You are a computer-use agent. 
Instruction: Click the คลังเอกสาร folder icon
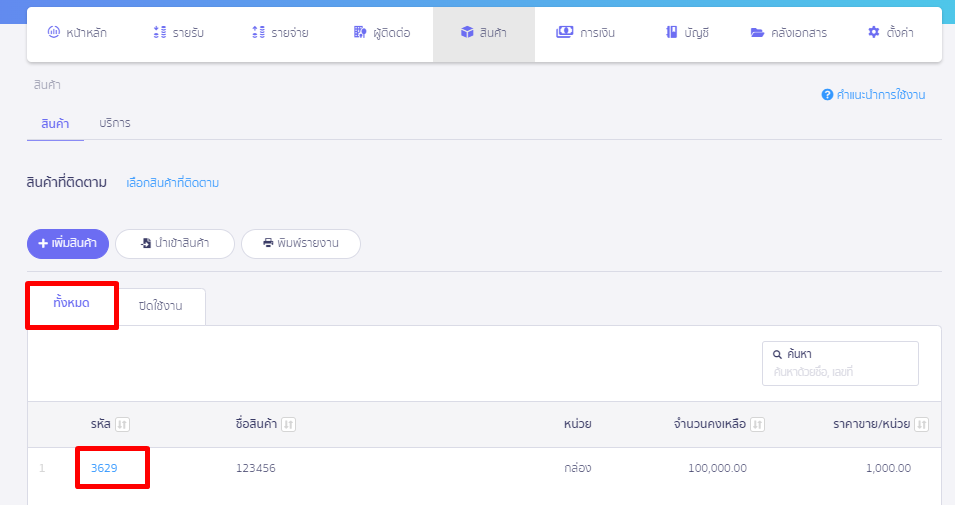click(757, 33)
